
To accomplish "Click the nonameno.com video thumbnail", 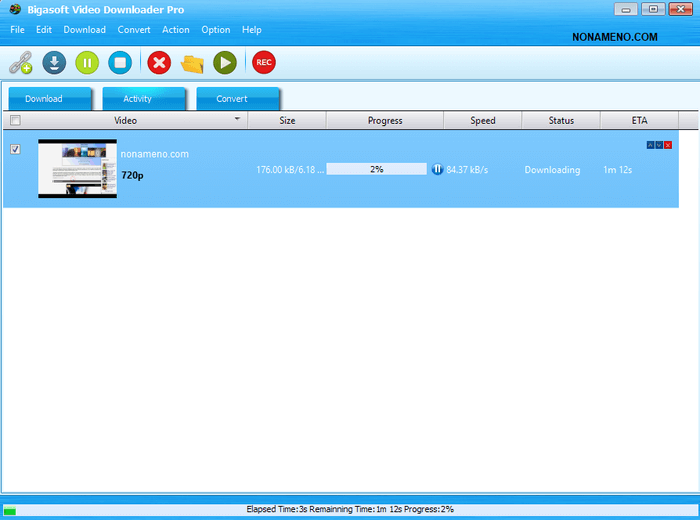I will click(x=77, y=168).
